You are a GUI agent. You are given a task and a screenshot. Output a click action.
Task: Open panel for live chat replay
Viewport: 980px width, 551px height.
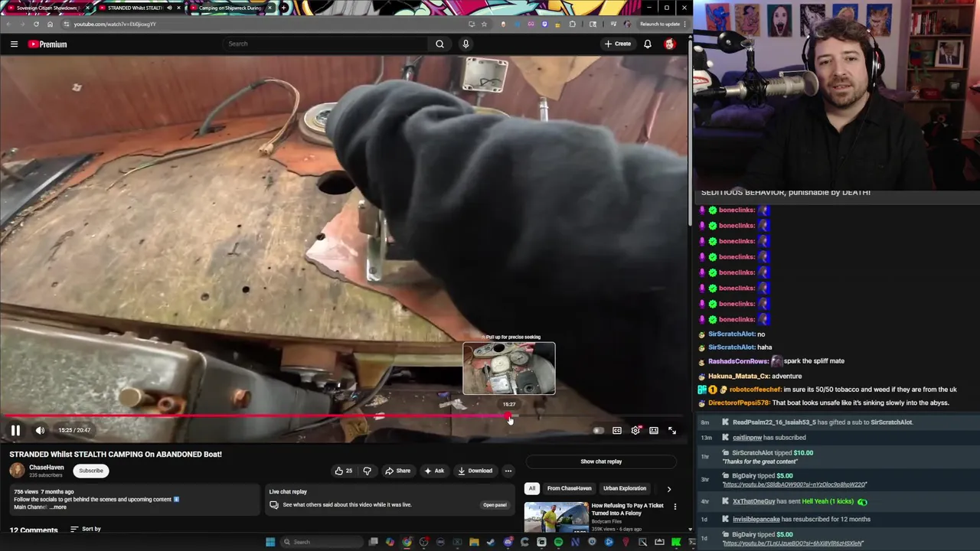(495, 505)
